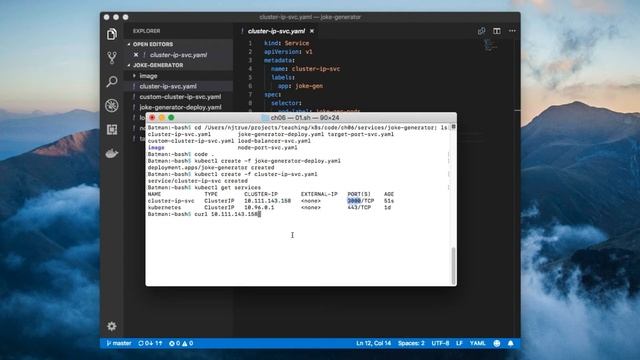Open cluster-ip-svc.yaml under Open Editors
Screen dimensions: 640x360
(178, 55)
